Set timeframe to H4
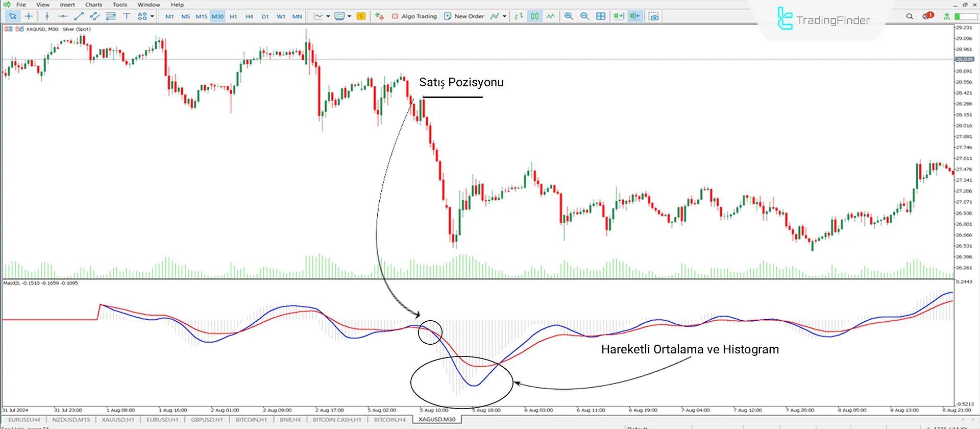Screen dimensions: 980x429 click(249, 16)
